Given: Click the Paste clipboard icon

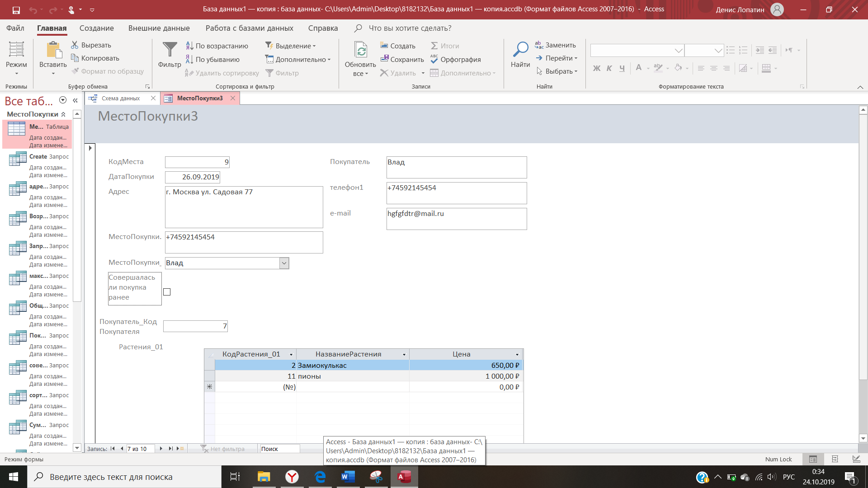Looking at the screenshot, I should [x=53, y=50].
